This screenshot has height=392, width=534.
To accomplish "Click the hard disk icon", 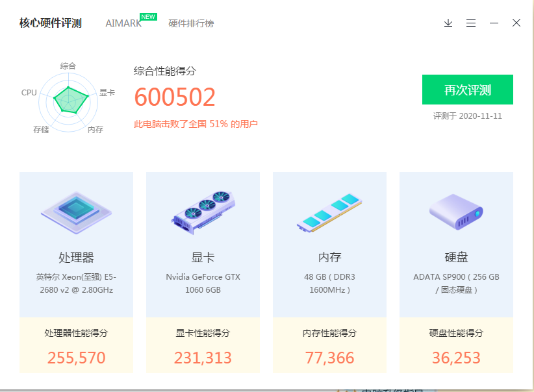I will [456, 212].
